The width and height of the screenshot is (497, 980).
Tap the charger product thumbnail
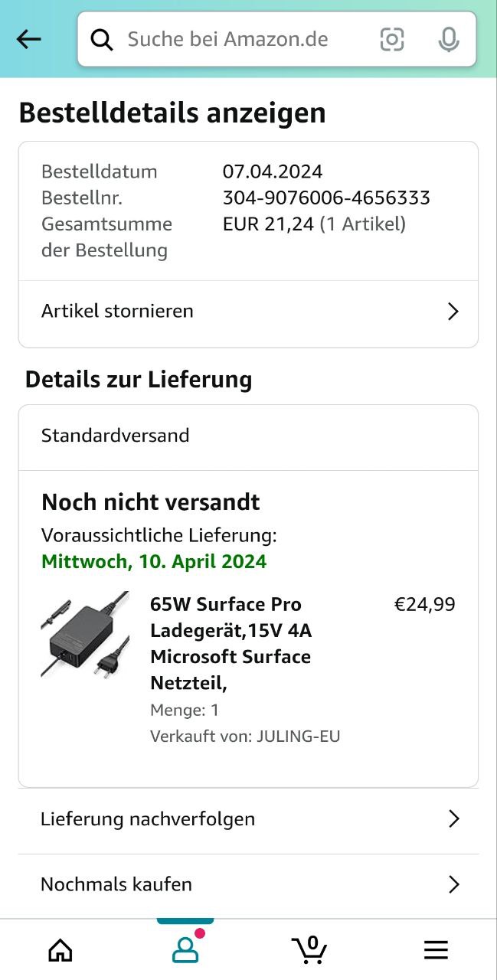85,635
